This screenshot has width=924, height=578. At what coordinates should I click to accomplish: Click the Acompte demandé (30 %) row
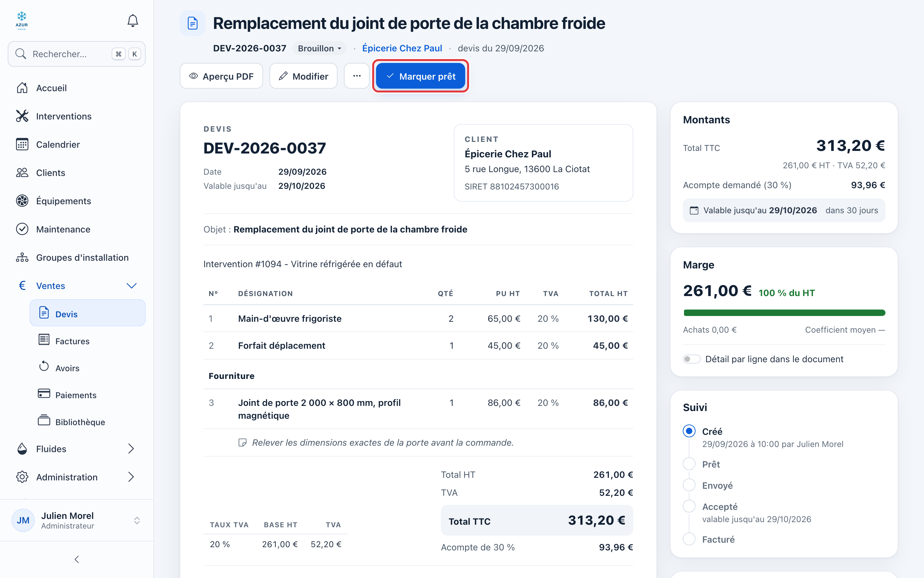tap(784, 185)
